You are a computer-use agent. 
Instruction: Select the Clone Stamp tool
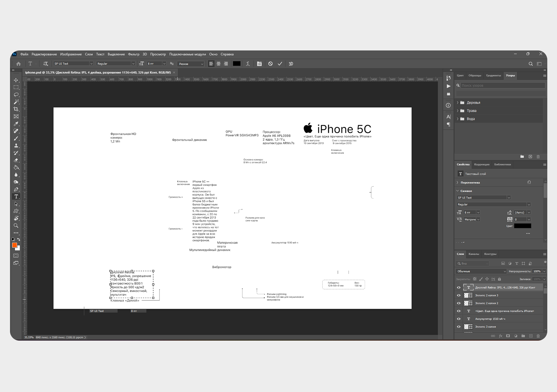tap(16, 146)
